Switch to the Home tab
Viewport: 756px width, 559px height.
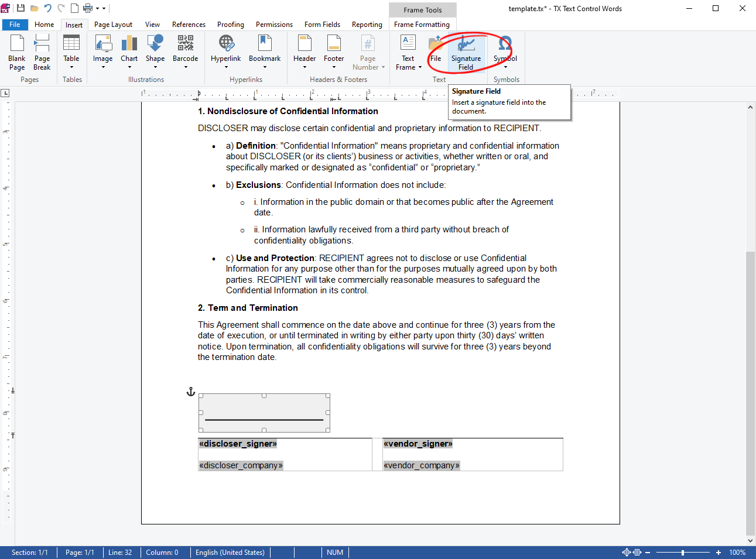(x=44, y=25)
